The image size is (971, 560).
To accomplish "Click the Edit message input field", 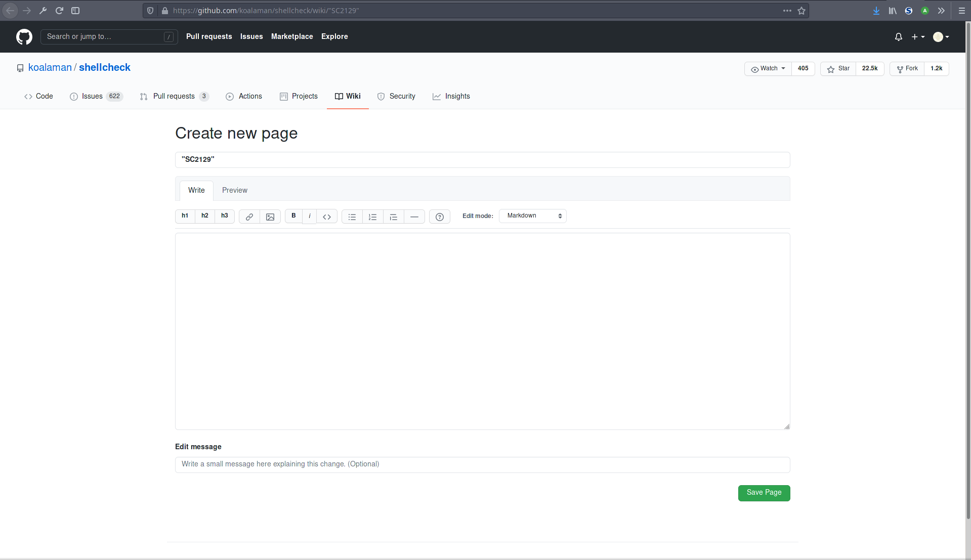I will pos(482,464).
